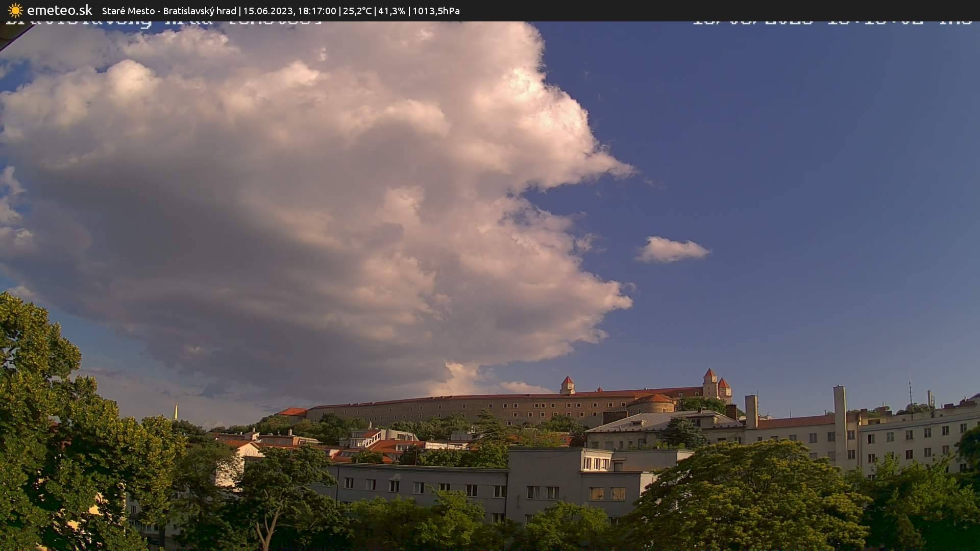This screenshot has height=551, width=980.
Task: Click the header separator after the temperature
Action: (376, 11)
